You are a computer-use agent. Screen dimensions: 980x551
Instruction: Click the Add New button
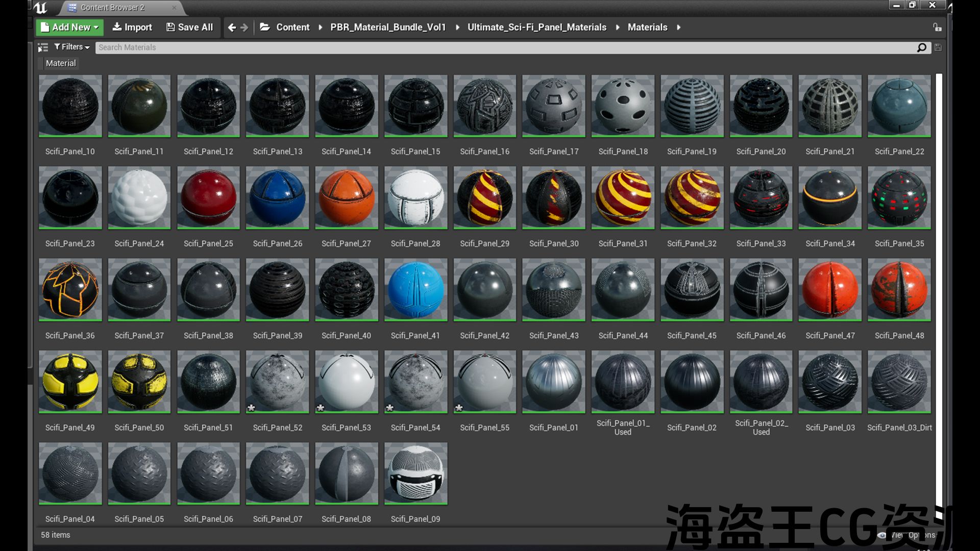(x=69, y=27)
